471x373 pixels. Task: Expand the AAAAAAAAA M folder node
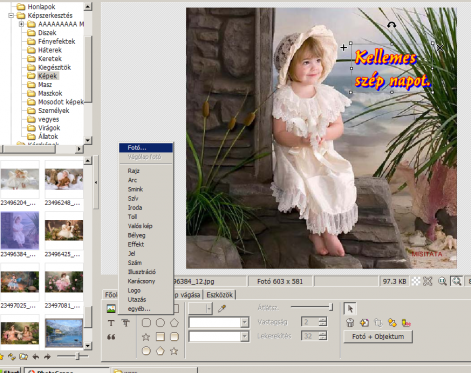[x=21, y=24]
